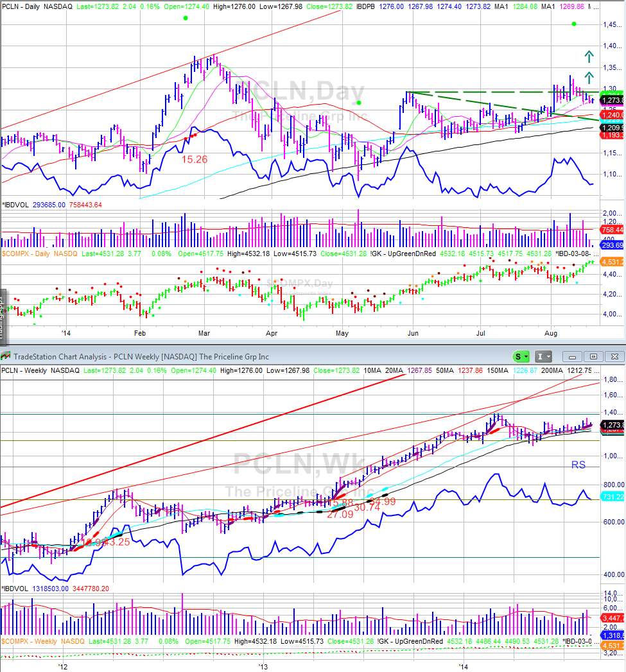The image size is (626, 672).
Task: Click the '12 label on weekly time axis
Action: click(x=63, y=667)
